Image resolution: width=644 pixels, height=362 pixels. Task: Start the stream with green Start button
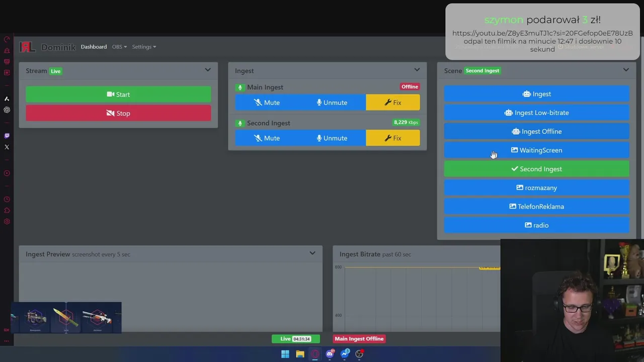[118, 95]
